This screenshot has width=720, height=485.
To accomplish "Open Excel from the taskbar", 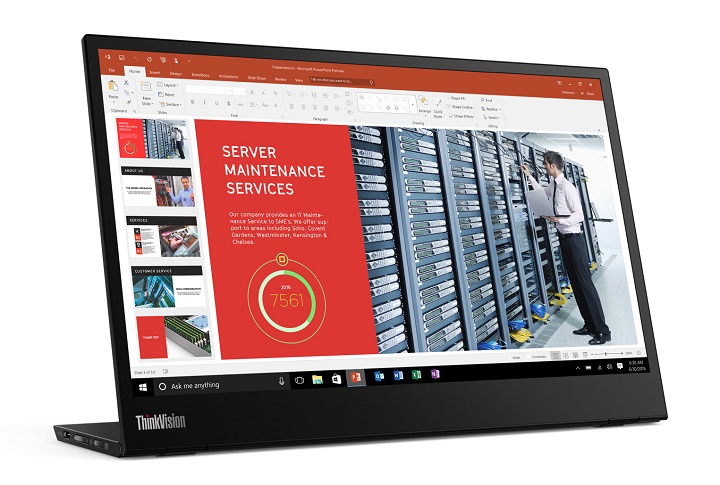I will (x=416, y=375).
